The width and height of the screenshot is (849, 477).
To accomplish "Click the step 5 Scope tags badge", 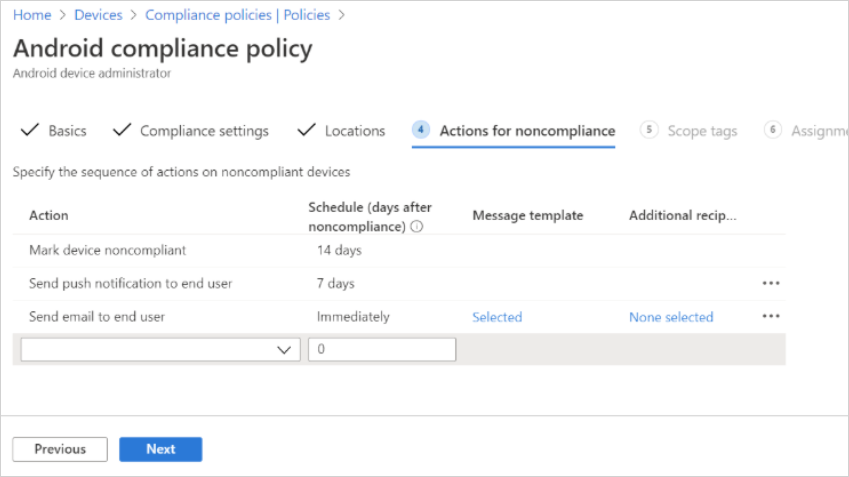I will (650, 130).
